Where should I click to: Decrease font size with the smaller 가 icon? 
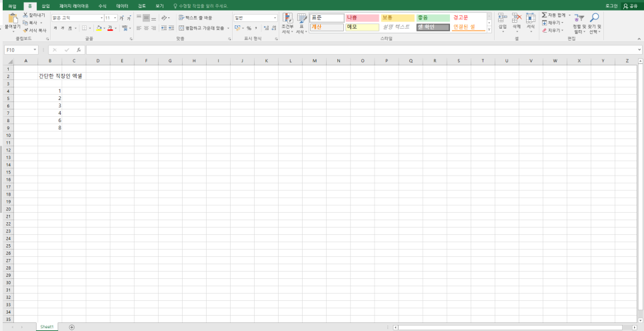[x=129, y=18]
